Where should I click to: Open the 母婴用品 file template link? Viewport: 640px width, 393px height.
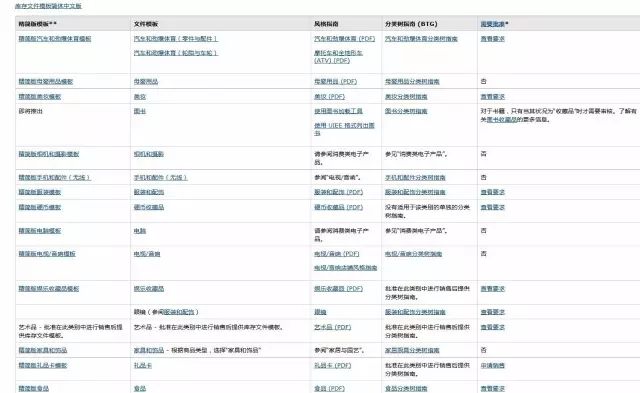click(x=146, y=82)
